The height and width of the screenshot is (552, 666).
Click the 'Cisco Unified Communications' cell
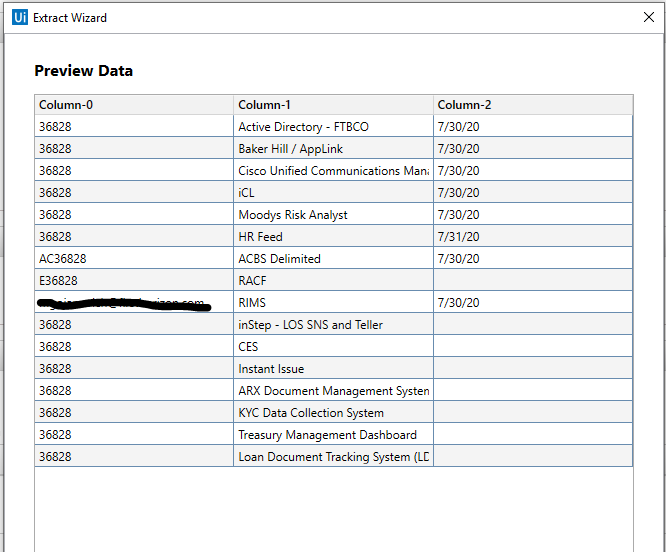point(333,171)
